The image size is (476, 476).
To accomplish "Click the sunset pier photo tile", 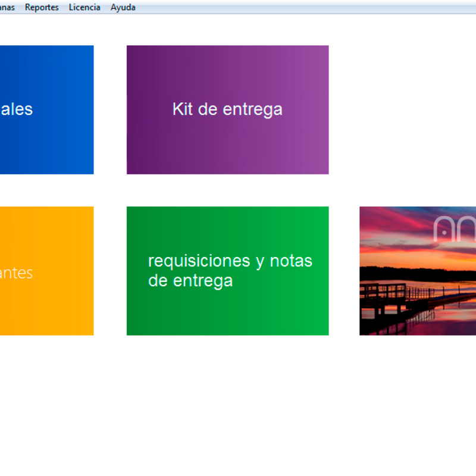I will click(x=418, y=271).
